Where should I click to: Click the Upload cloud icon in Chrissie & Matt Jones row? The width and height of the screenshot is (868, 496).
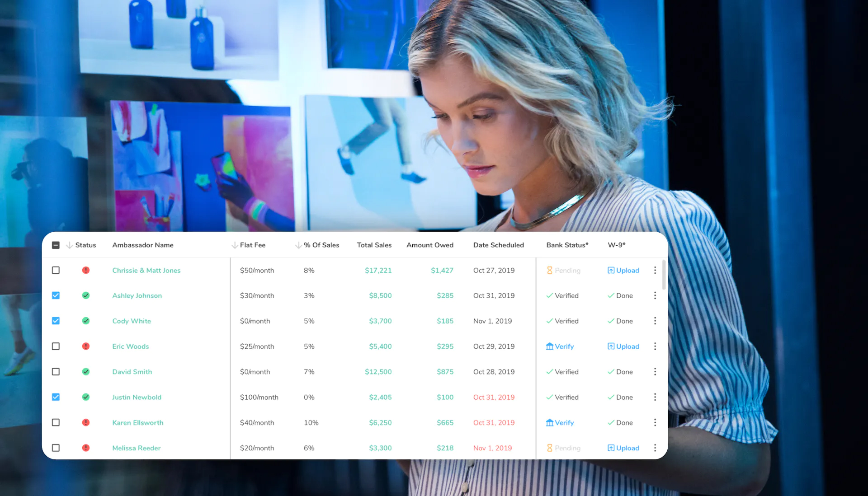(x=611, y=270)
